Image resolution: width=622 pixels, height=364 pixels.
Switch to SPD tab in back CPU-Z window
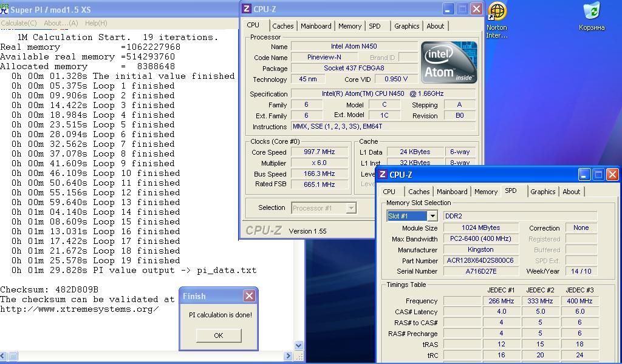click(x=374, y=25)
